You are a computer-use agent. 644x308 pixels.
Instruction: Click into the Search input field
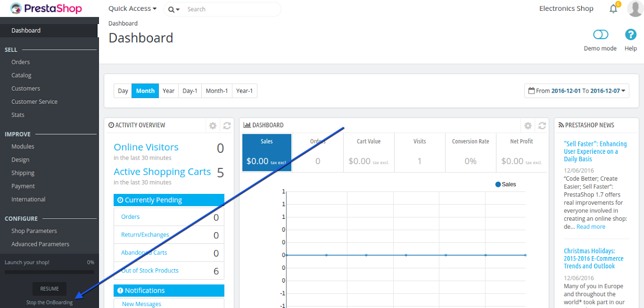point(233,9)
